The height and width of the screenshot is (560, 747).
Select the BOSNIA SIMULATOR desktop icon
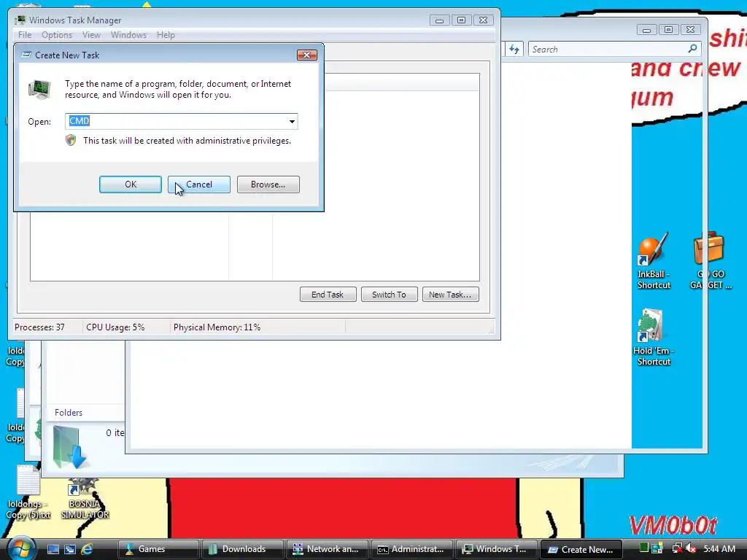point(85,497)
